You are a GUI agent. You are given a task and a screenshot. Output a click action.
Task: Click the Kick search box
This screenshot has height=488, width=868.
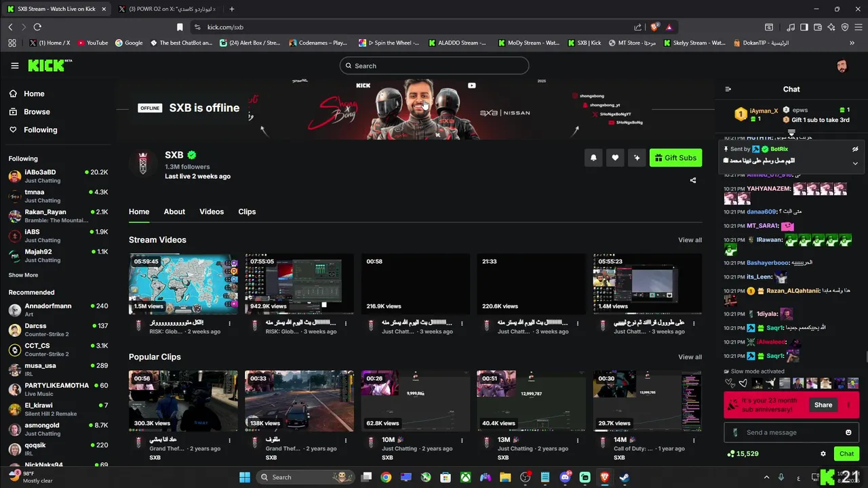pos(434,66)
